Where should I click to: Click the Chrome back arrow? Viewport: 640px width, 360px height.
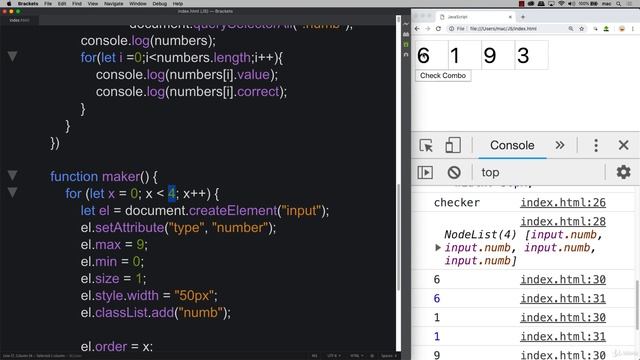417,29
